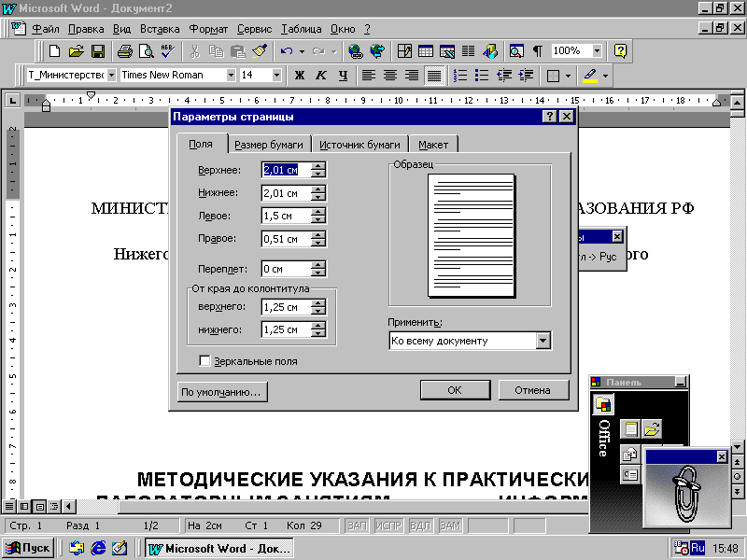Click the decrease indent icon

click(x=504, y=76)
